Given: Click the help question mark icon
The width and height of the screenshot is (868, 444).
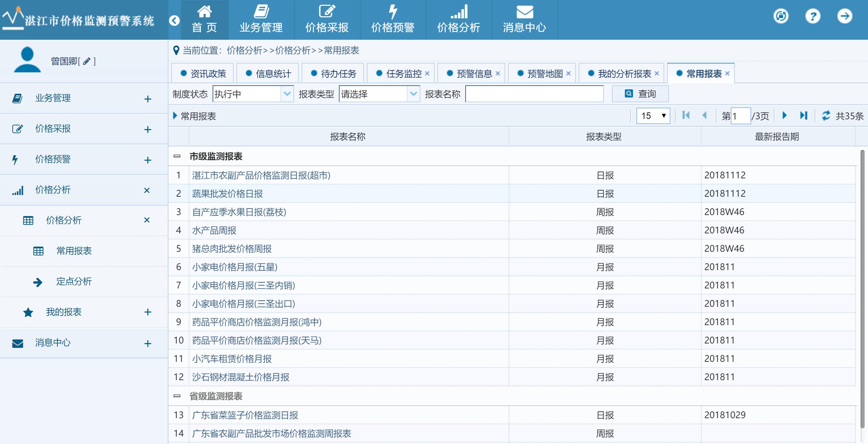Looking at the screenshot, I should pyautogui.click(x=813, y=16).
